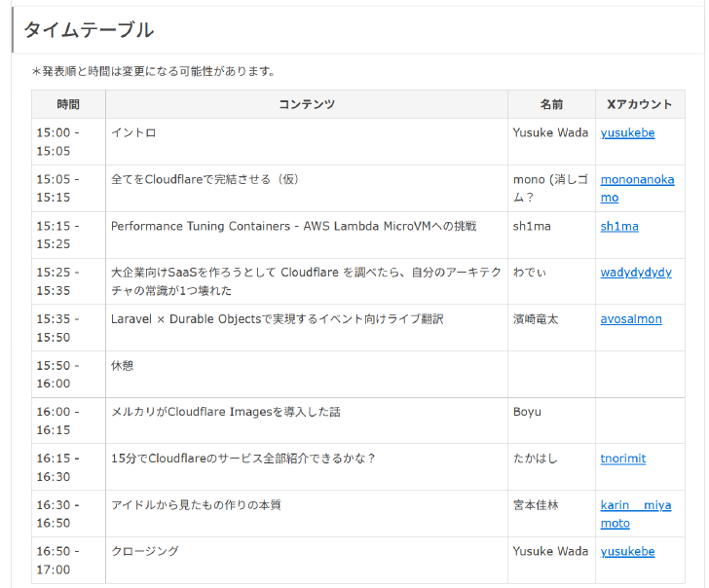The height and width of the screenshot is (588, 709).
Task: Click the わでぃ name cell
Action: [551, 281]
